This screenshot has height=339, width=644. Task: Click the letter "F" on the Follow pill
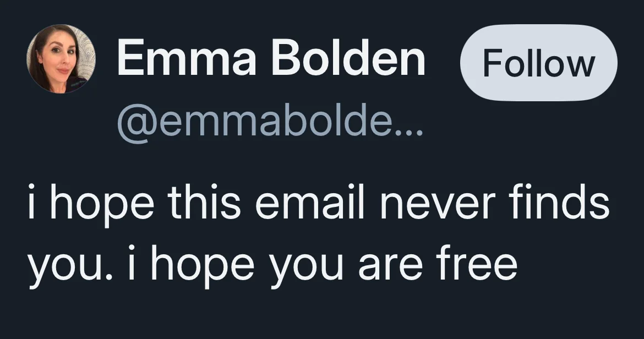(492, 63)
